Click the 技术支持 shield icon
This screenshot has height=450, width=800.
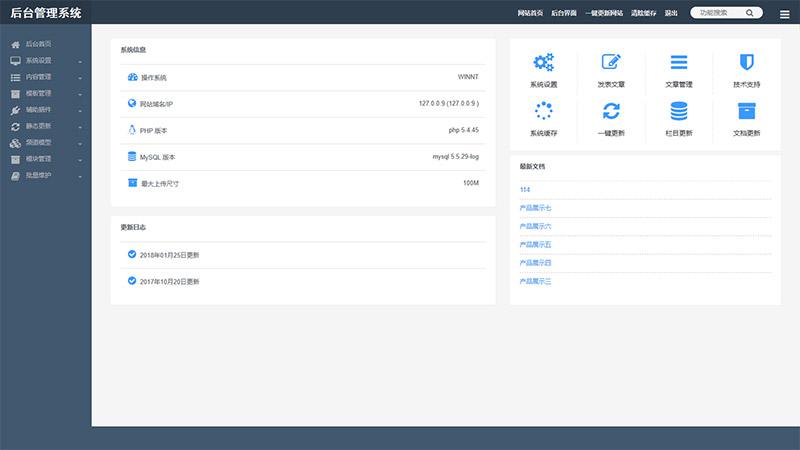pyautogui.click(x=746, y=63)
